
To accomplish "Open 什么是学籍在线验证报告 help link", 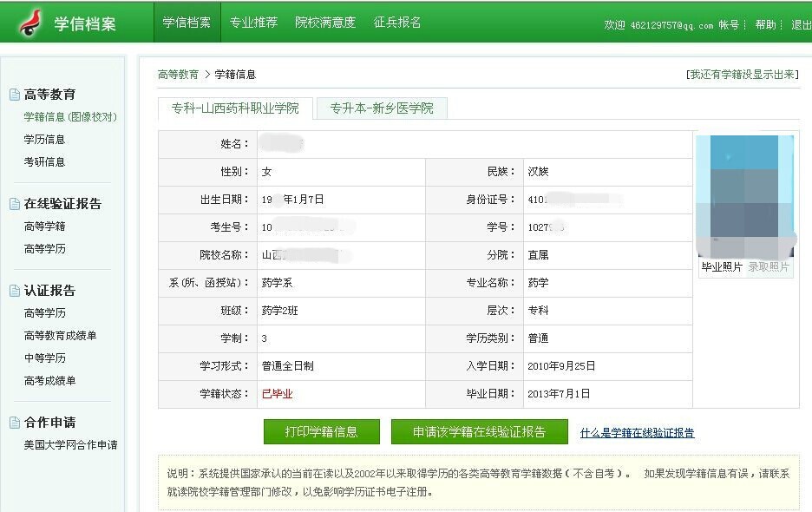I will (x=637, y=433).
